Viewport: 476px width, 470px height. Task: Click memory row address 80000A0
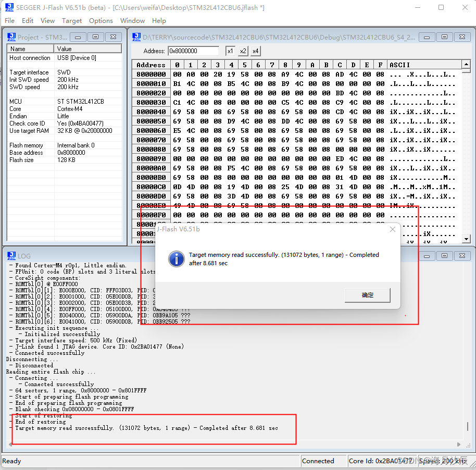151,168
